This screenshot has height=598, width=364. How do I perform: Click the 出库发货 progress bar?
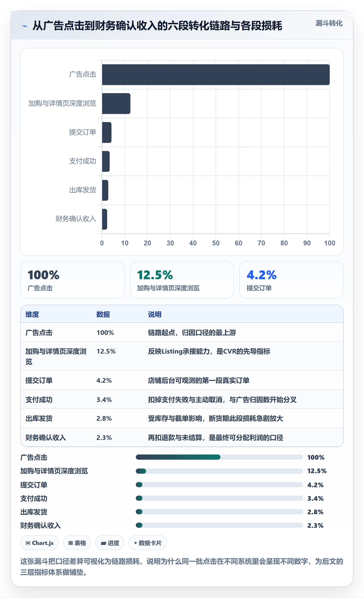pyautogui.click(x=219, y=512)
